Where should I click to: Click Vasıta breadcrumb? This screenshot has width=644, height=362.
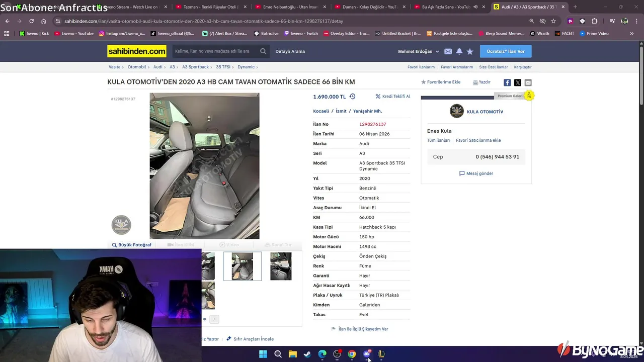point(114,67)
